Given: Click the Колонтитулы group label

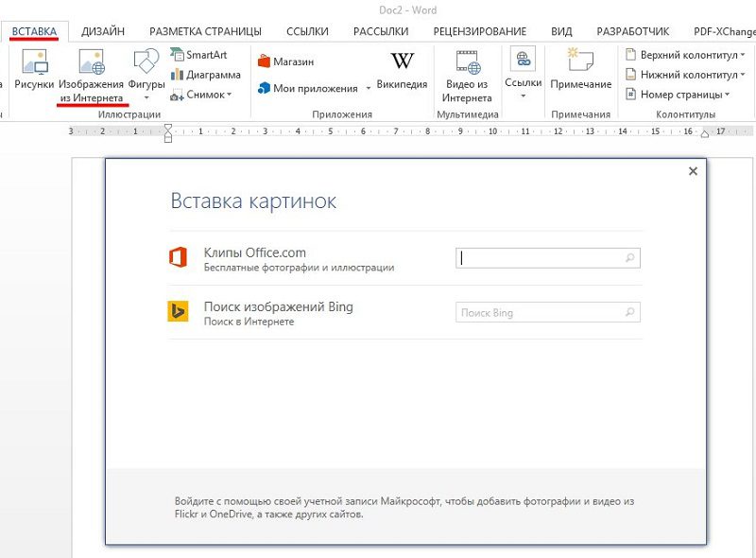Looking at the screenshot, I should (x=686, y=114).
